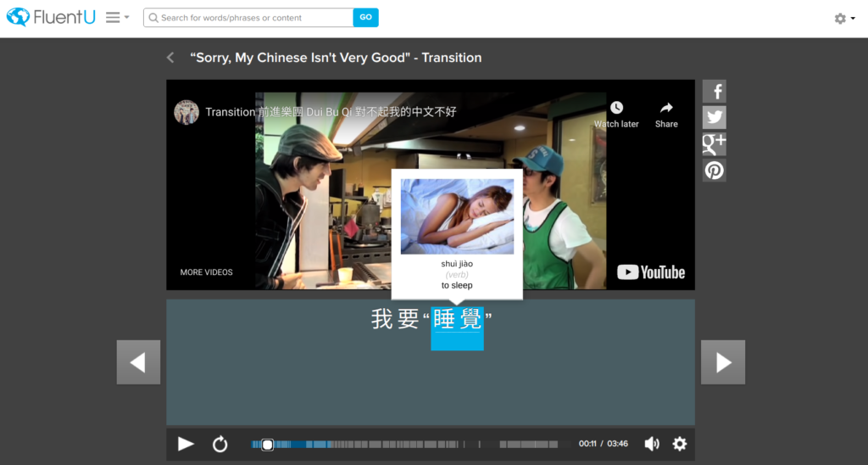Open the player settings gear
Viewport: 868px width, 465px height.
[680, 444]
